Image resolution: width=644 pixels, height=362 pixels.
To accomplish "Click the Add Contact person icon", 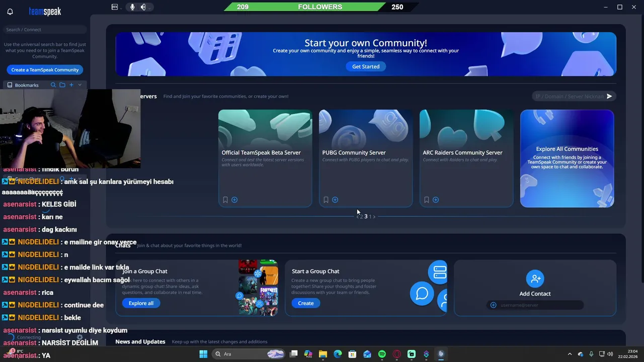I will pos(535,278).
